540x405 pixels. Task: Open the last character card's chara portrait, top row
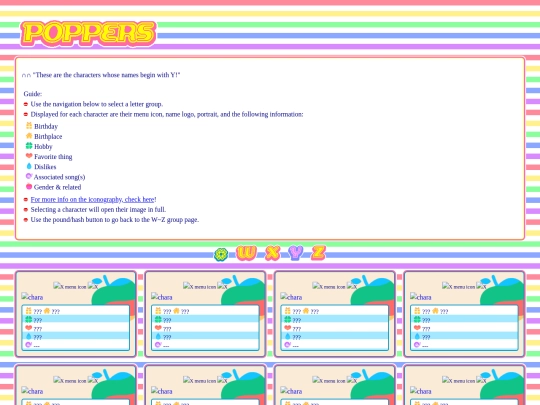[420, 297]
